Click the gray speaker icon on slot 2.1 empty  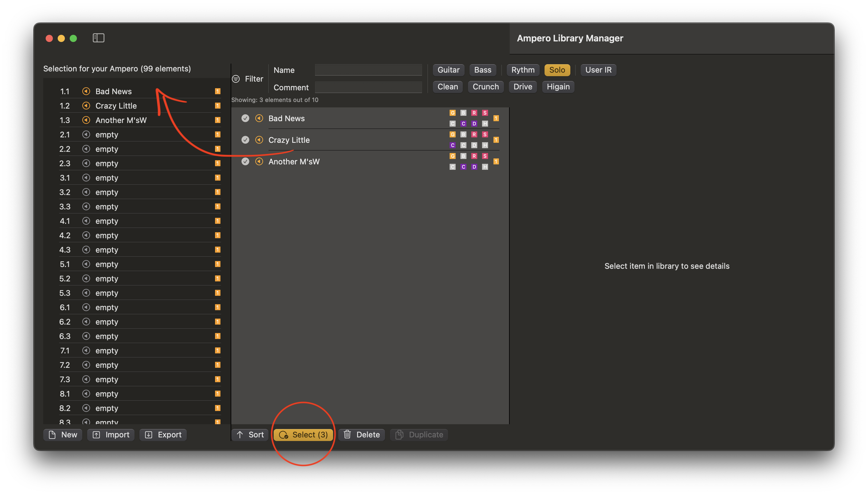click(86, 135)
